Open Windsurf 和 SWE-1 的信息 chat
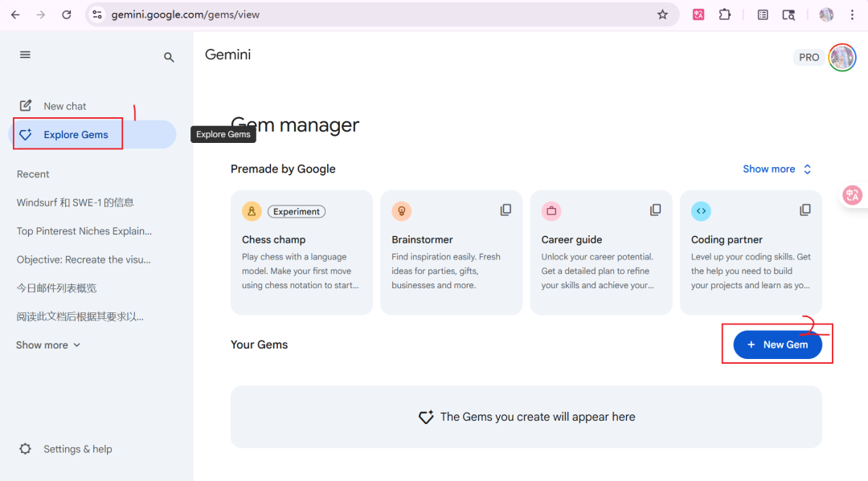Image resolution: width=868 pixels, height=481 pixels. [76, 202]
